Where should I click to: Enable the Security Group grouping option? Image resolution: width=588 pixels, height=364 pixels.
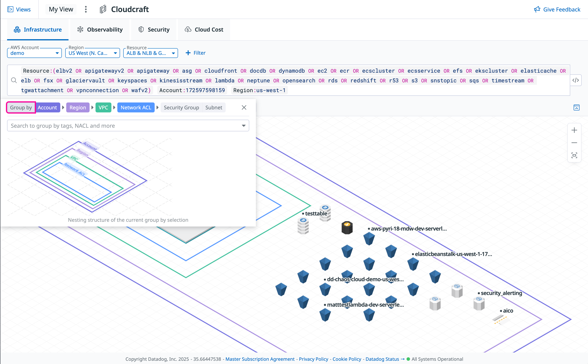click(x=181, y=107)
